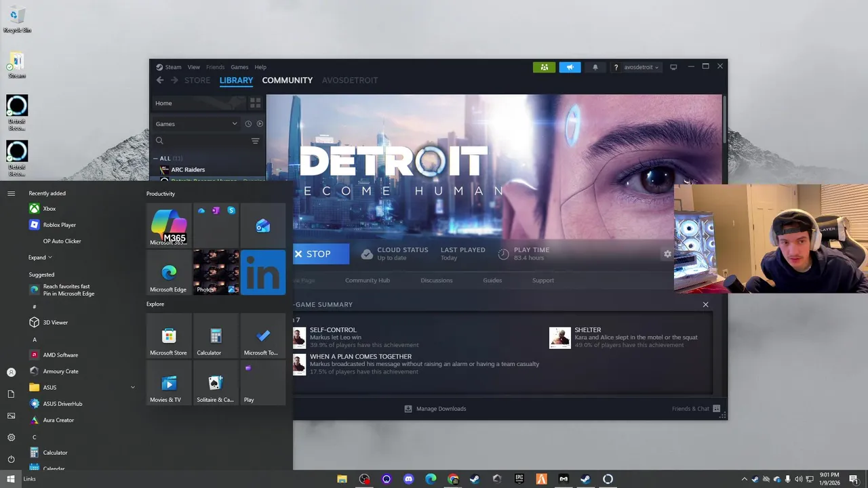Click the Steam help question mark icon

pos(616,67)
